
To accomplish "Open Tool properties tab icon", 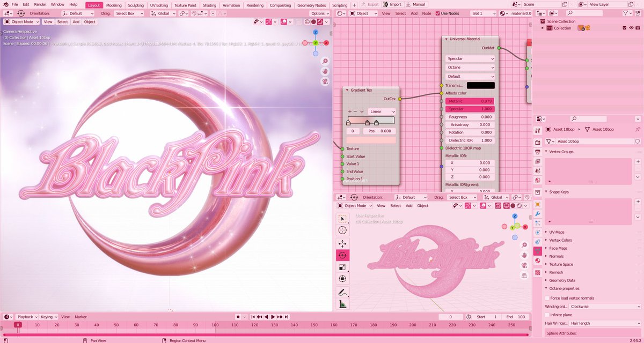I will click(538, 130).
